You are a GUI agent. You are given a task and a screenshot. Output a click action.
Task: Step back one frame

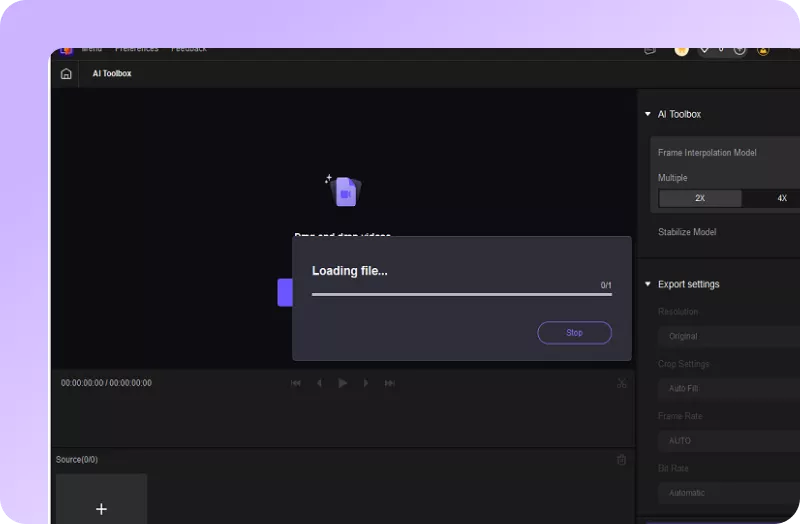[x=319, y=383]
